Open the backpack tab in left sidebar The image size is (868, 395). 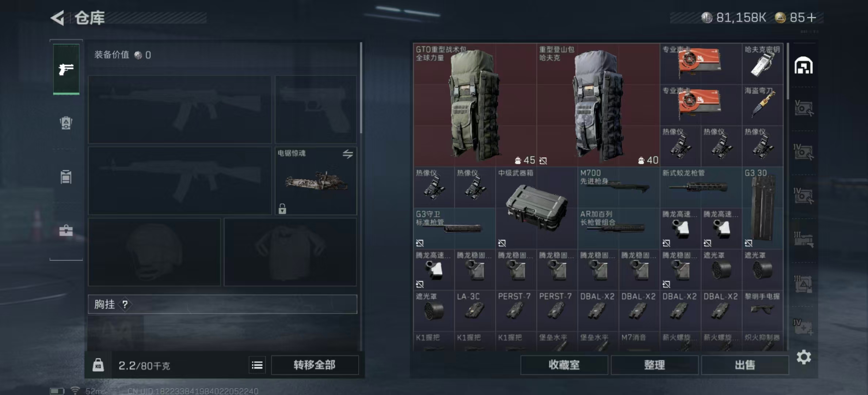click(x=66, y=123)
